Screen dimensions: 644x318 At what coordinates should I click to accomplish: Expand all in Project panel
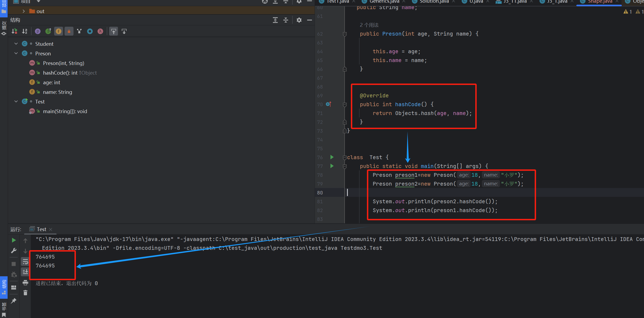point(275,2)
